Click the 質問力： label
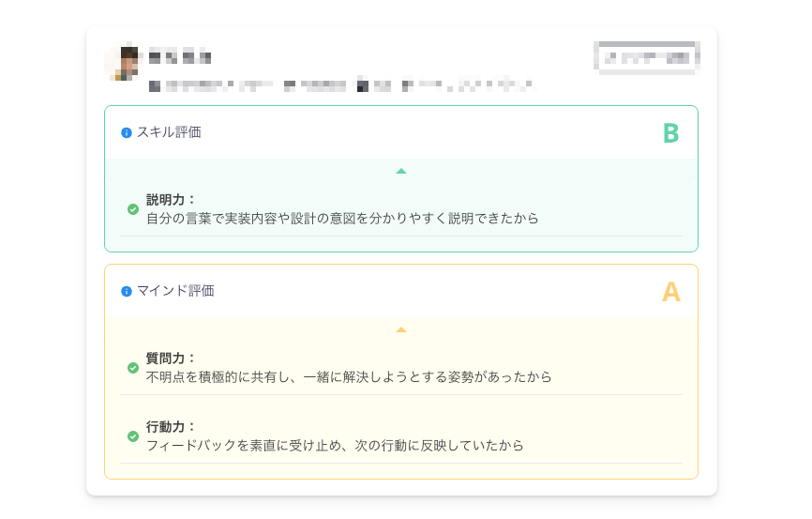The width and height of the screenshot is (812, 519). tap(171, 359)
